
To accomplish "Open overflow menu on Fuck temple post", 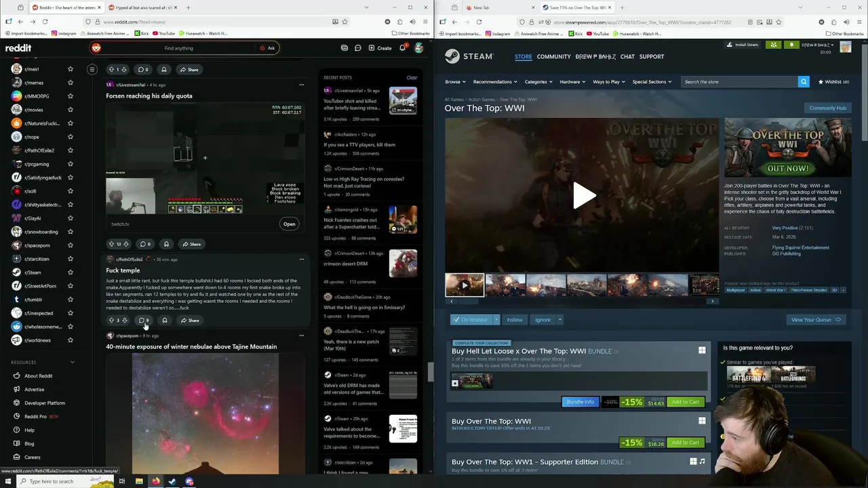I will 302,259.
